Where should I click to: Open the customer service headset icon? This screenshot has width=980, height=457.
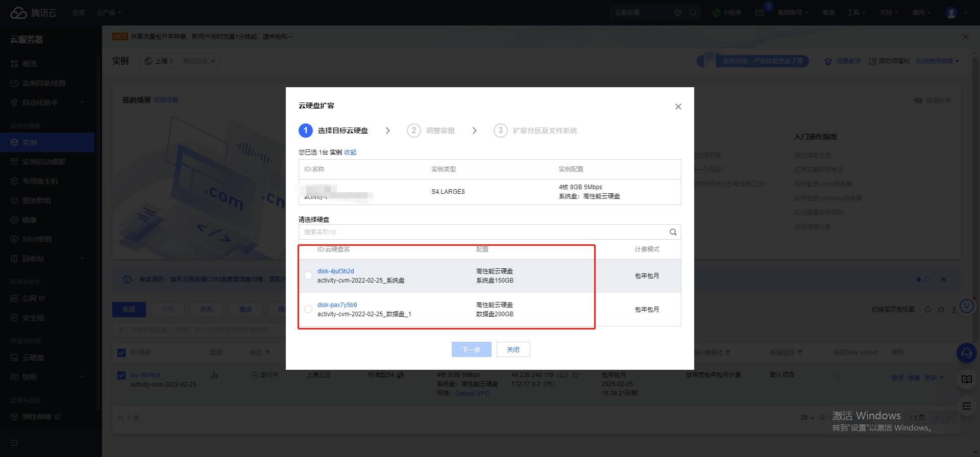point(966,352)
